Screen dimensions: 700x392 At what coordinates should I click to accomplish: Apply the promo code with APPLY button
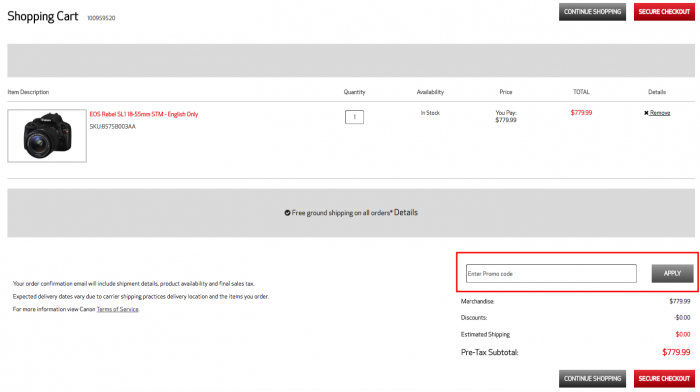tap(672, 273)
